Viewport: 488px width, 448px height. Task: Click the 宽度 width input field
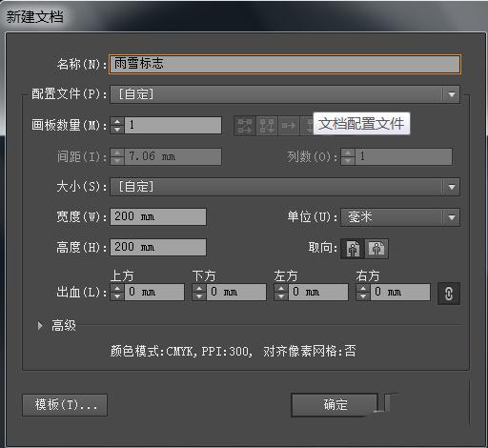(x=158, y=217)
